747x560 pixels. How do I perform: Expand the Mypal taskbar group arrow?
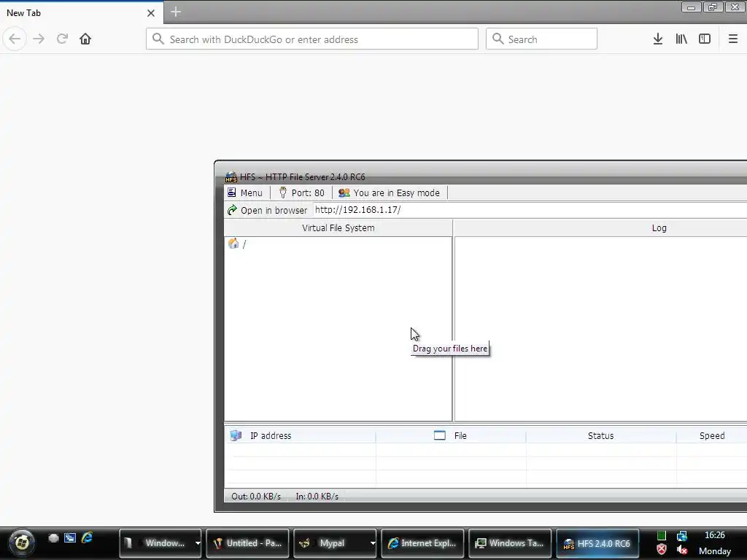point(373,542)
